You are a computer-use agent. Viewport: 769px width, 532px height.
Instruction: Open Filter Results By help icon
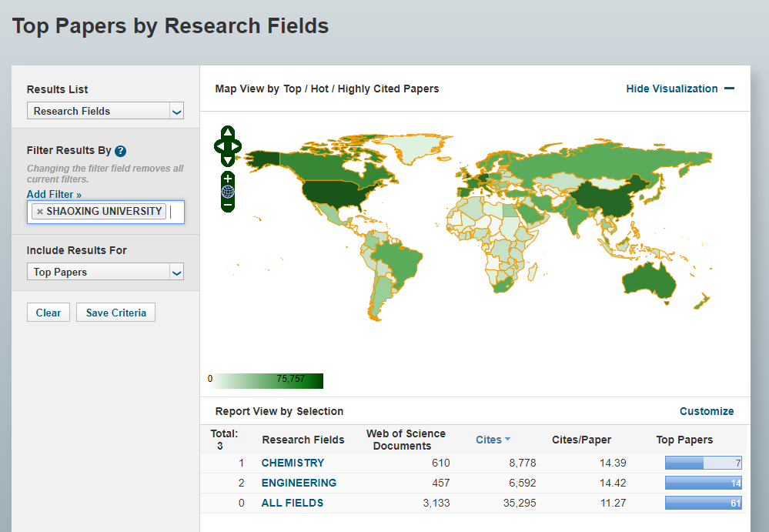(120, 152)
